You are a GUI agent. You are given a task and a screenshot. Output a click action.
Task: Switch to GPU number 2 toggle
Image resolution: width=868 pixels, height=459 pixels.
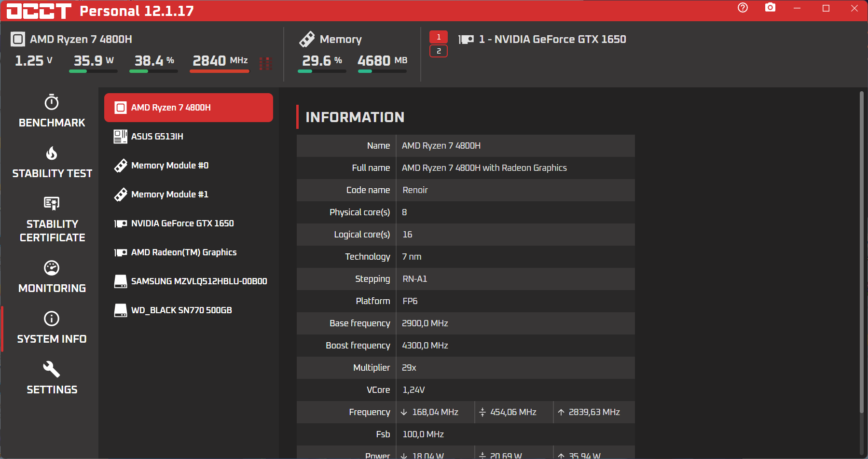coord(439,51)
